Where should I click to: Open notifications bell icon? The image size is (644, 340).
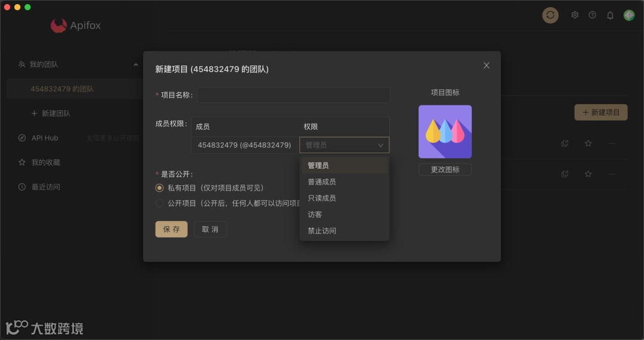[x=611, y=15]
